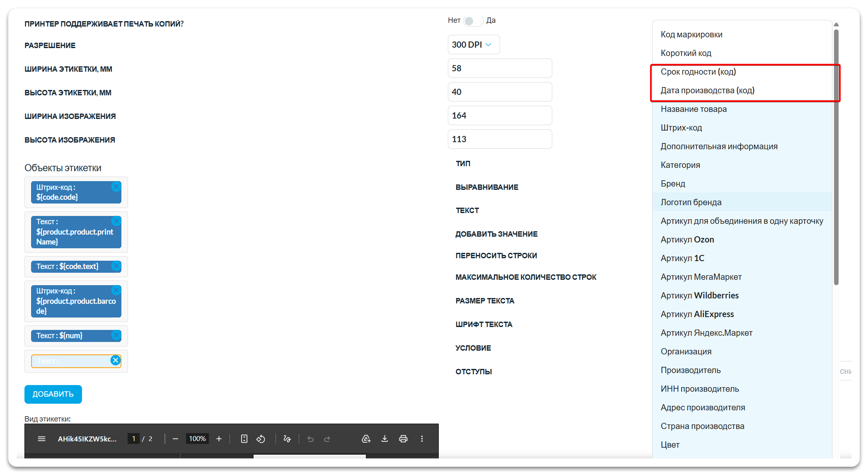Zoom in in the PDF viewer

coord(219,439)
